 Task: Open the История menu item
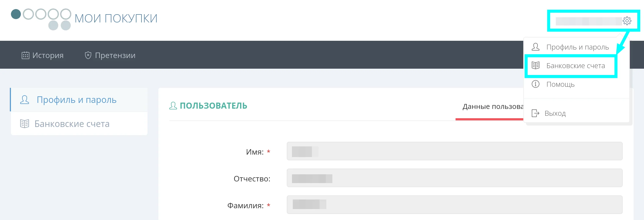pyautogui.click(x=48, y=55)
